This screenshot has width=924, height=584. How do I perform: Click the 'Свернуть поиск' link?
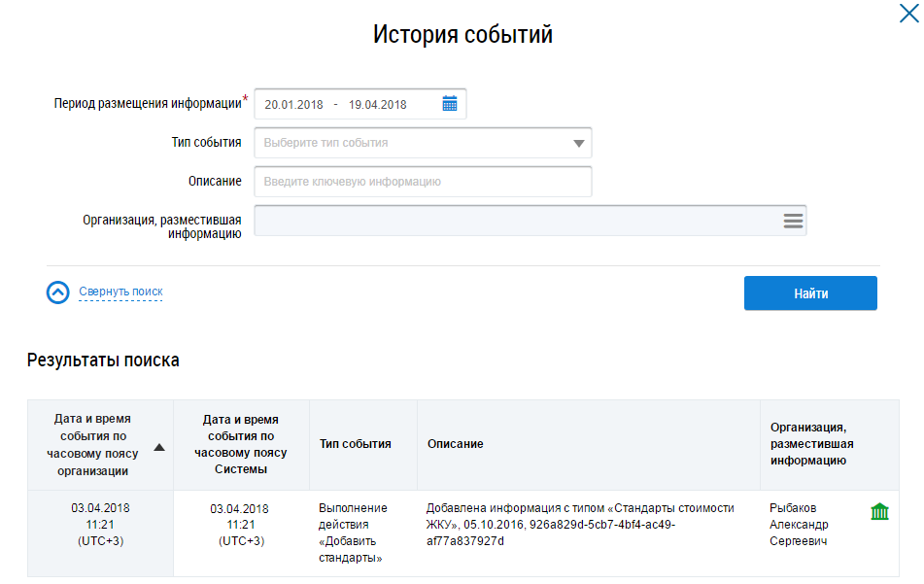tap(120, 292)
